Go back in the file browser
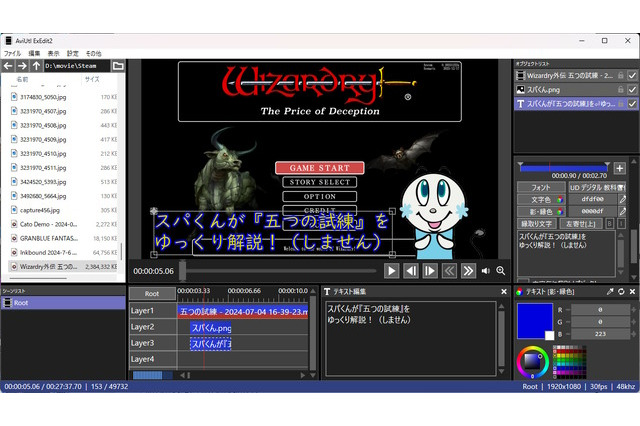Screen dimensions: 640x426 (x=8, y=66)
